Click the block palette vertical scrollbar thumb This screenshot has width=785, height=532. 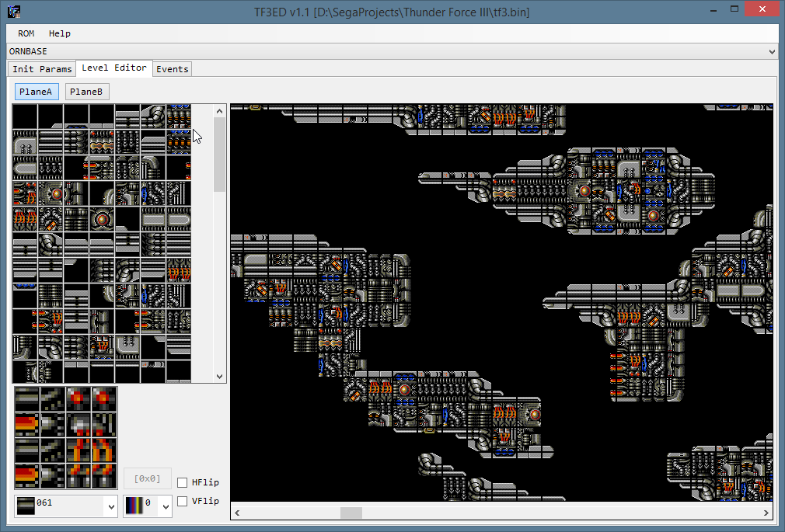click(x=220, y=155)
